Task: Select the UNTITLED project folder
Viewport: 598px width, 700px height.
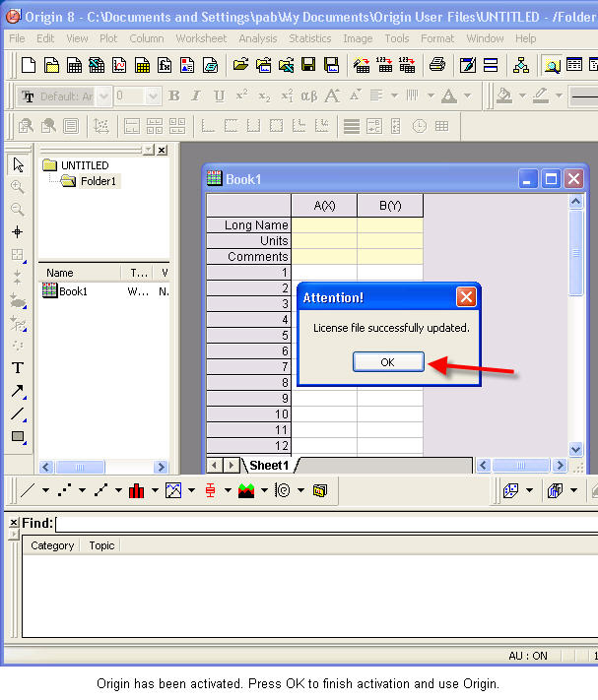Action: 76,165
